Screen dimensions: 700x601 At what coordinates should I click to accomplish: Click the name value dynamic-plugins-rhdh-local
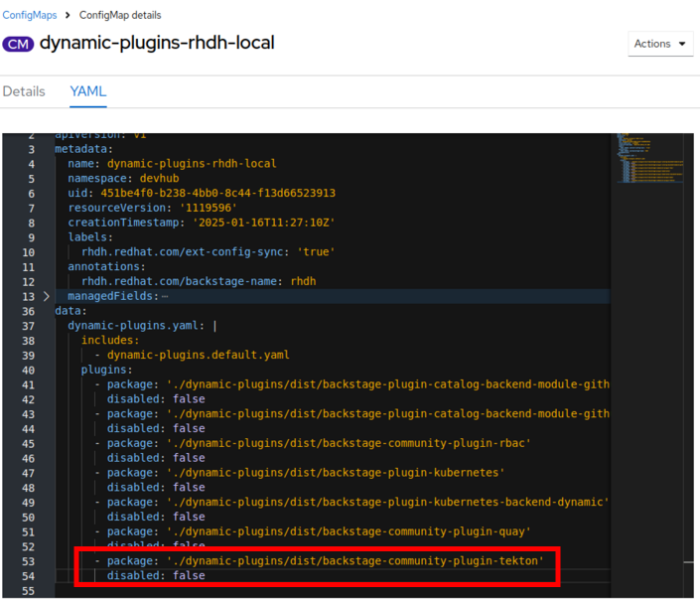(192, 164)
